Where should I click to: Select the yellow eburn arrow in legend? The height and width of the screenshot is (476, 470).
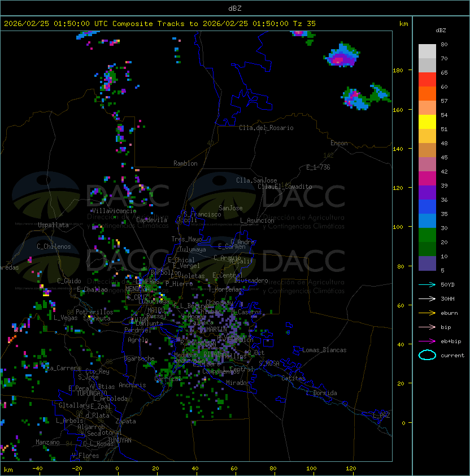[427, 313]
